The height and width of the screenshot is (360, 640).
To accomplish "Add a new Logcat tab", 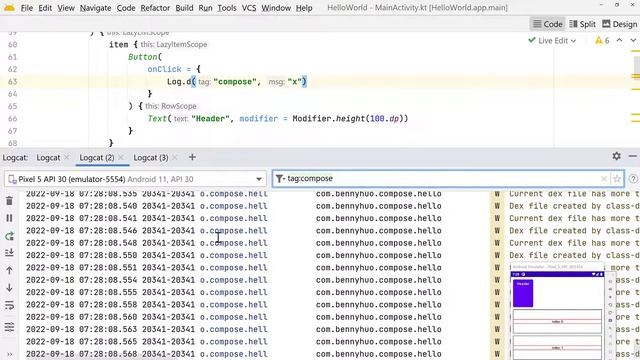I will tap(192, 157).
